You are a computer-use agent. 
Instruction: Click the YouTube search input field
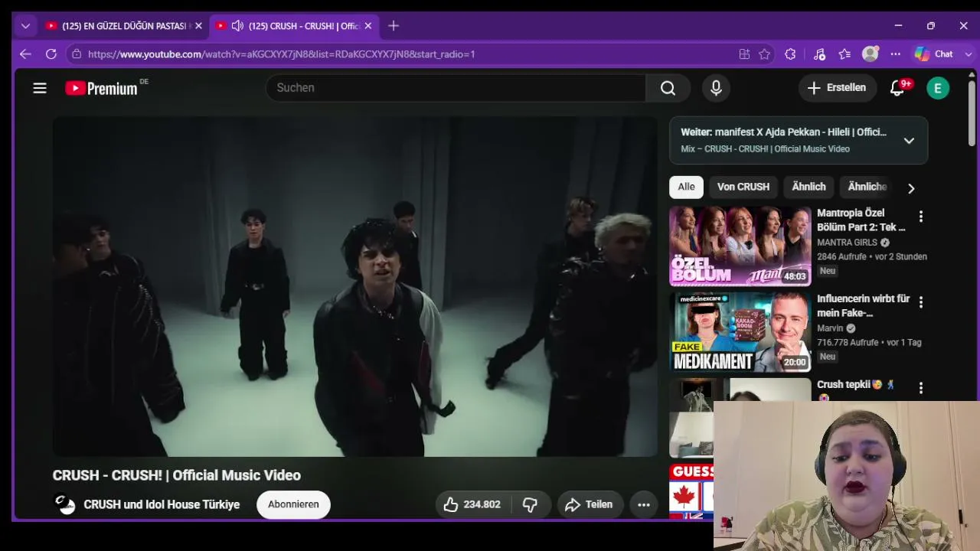[x=456, y=88]
